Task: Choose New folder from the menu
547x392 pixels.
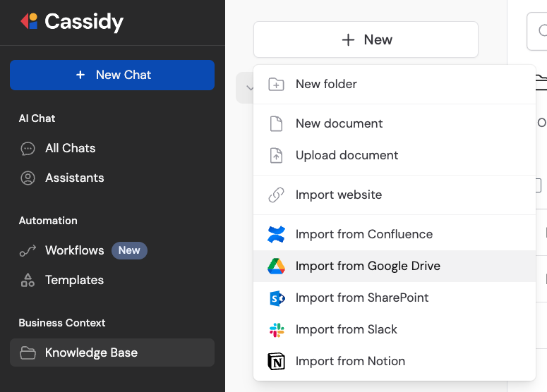Action: 395,84
